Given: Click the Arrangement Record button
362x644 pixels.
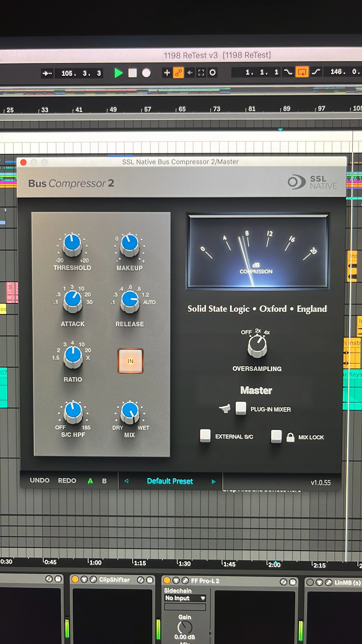Looking at the screenshot, I should click(146, 73).
